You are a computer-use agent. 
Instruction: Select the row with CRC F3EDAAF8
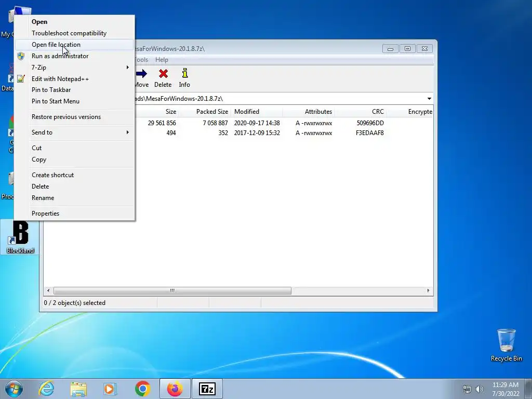284,133
